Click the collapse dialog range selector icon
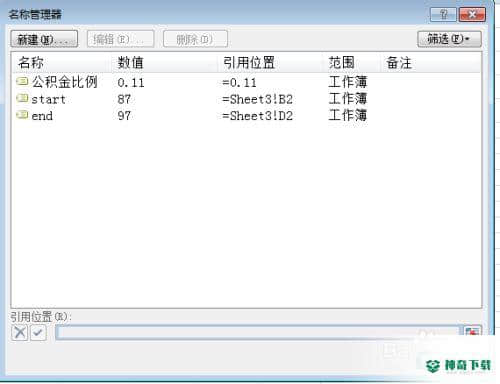Screen dimensions: 500x384 point(472,332)
